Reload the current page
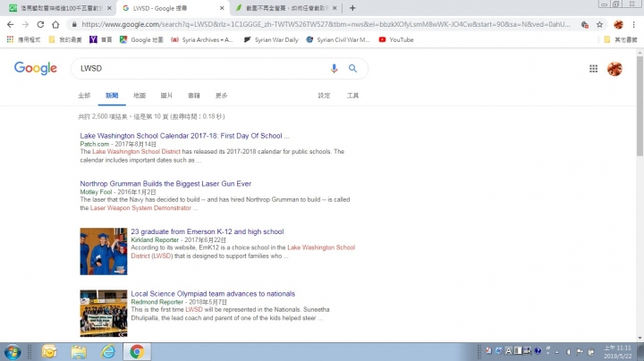Viewport: 644px width, 361px height. pyautogui.click(x=40, y=25)
